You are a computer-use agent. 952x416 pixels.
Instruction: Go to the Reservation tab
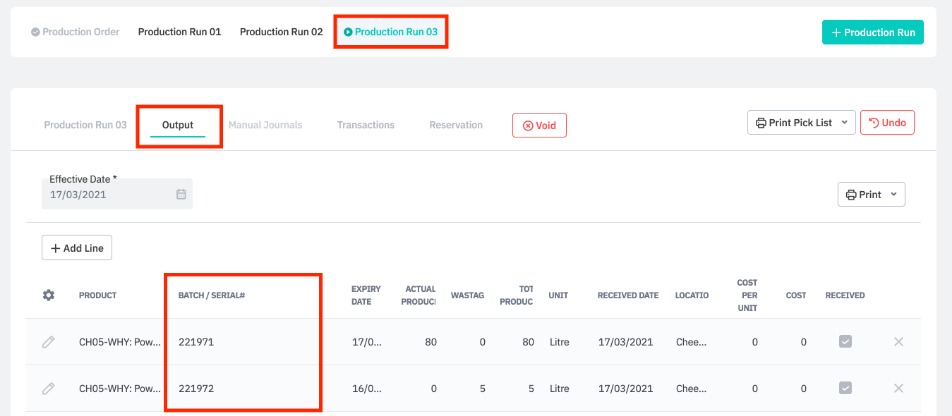[x=456, y=125]
